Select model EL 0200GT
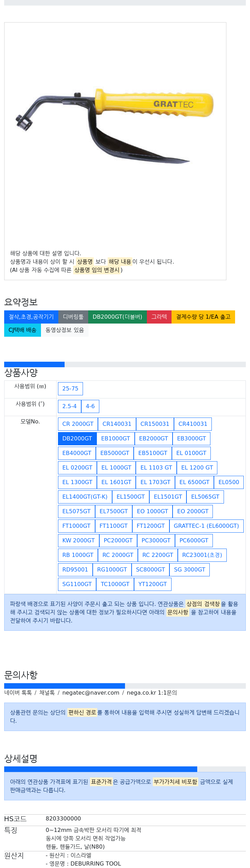The width and height of the screenshot is (250, 868). (77, 468)
